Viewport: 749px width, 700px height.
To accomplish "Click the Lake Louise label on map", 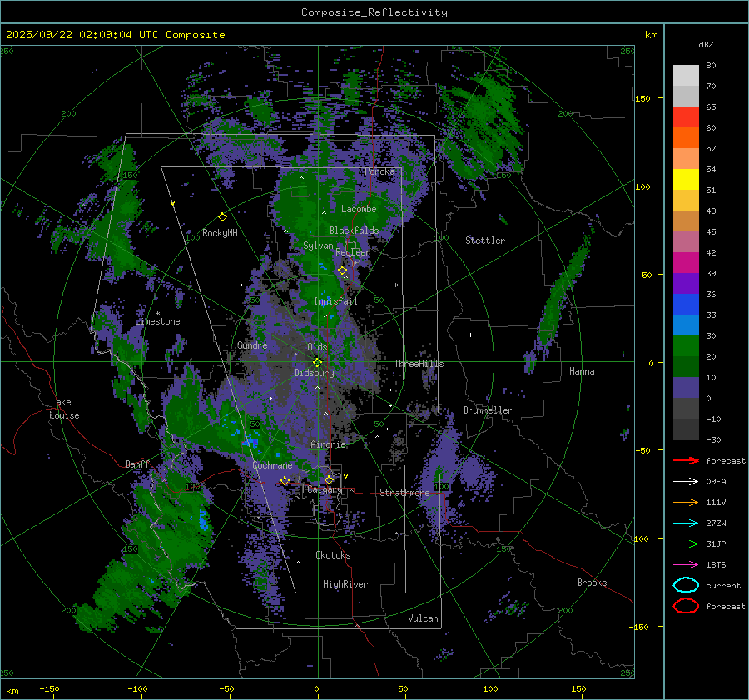I will point(64,409).
